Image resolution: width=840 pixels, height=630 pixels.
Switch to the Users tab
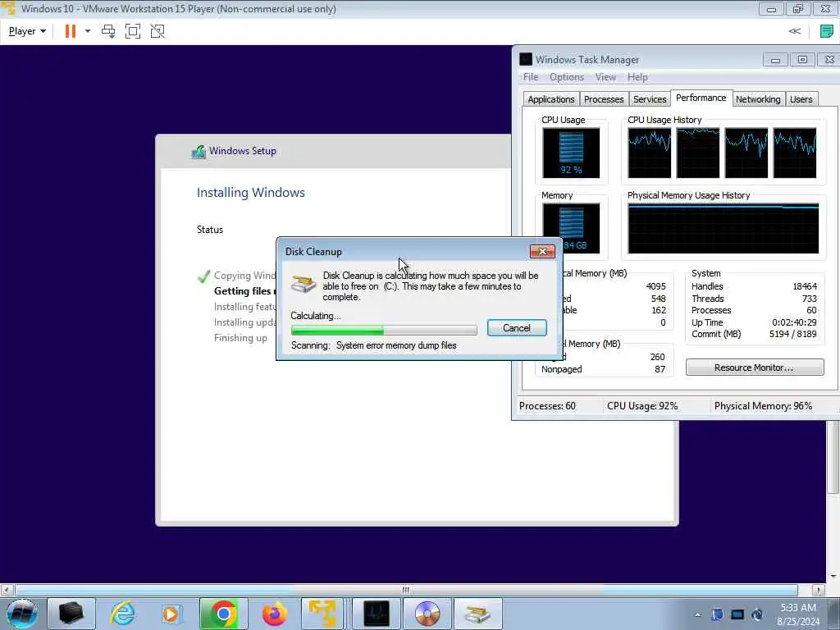[801, 99]
